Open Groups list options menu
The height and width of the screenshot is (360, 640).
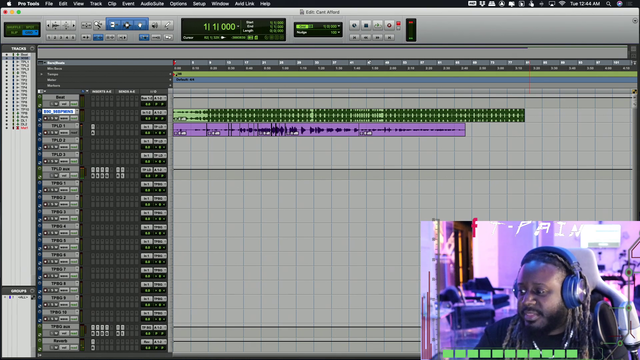pyautogui.click(x=32, y=291)
